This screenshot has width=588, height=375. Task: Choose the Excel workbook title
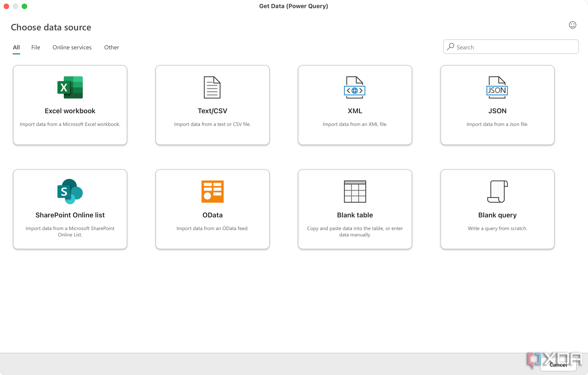pyautogui.click(x=70, y=111)
